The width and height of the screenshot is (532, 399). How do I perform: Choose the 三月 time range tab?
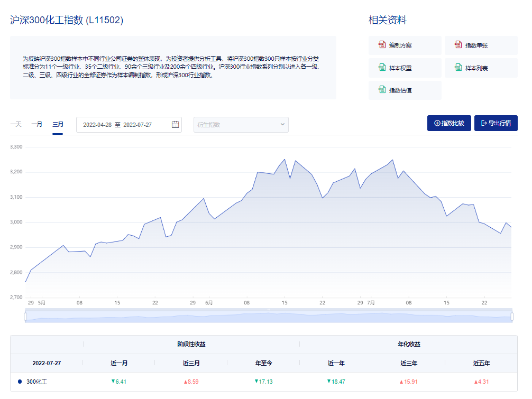pos(58,124)
